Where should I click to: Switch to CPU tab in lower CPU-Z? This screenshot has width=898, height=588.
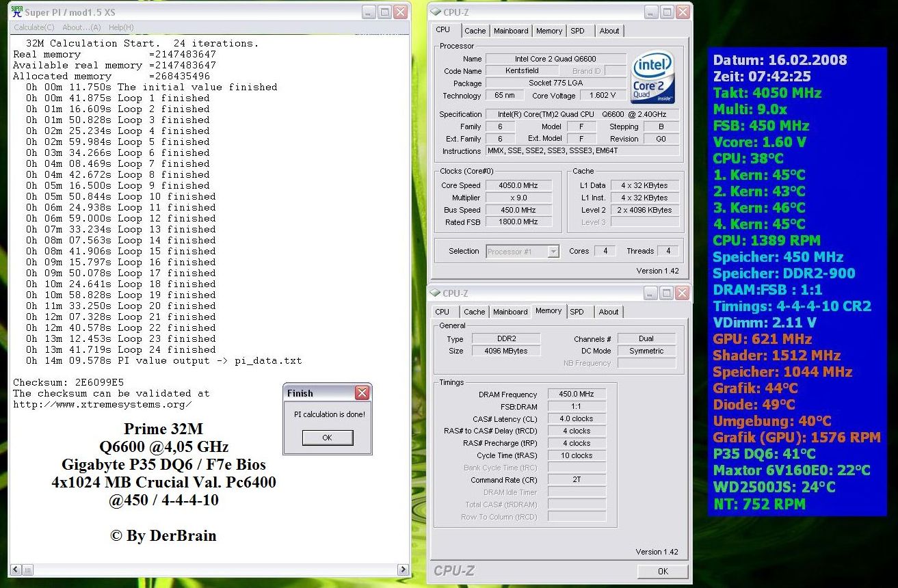click(x=443, y=312)
